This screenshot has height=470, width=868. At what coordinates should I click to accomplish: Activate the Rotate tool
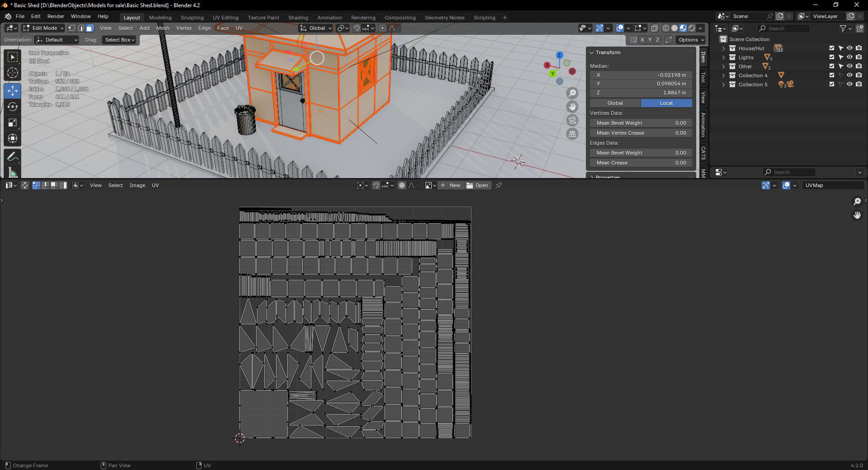coord(13,107)
